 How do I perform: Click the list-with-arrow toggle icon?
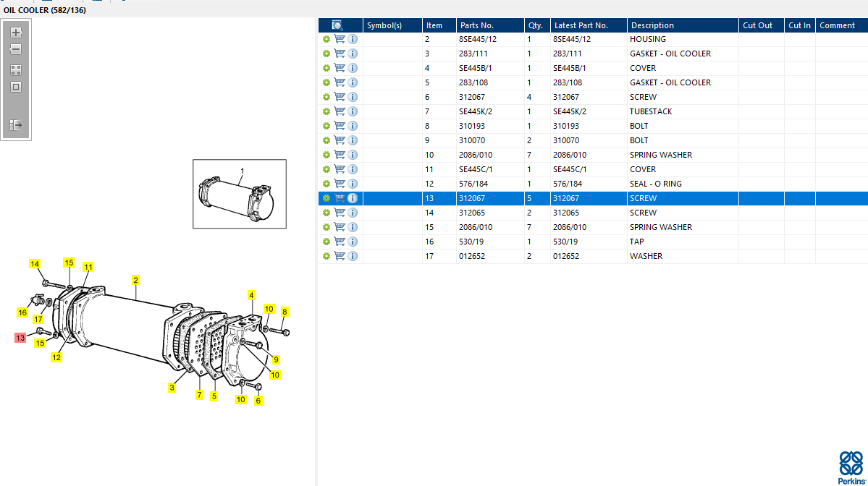(15, 126)
